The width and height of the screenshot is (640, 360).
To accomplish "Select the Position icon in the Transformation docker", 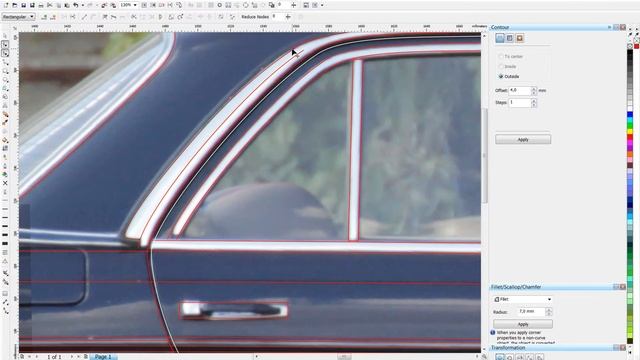I will pos(500,358).
